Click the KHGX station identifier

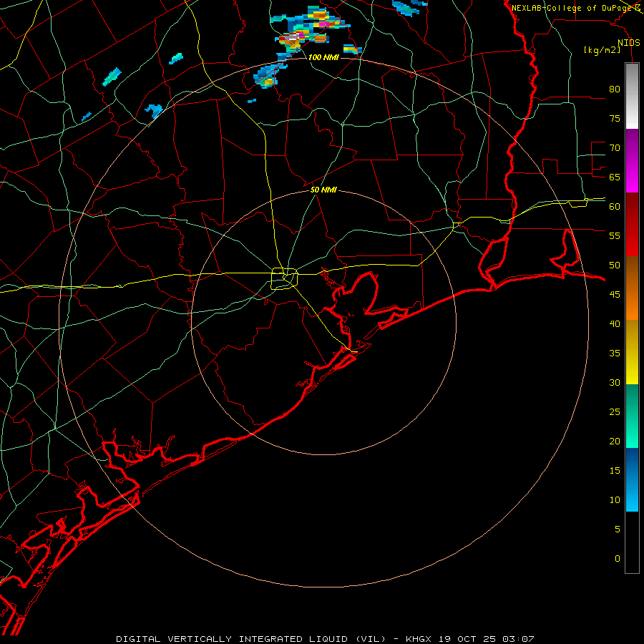tap(419, 639)
